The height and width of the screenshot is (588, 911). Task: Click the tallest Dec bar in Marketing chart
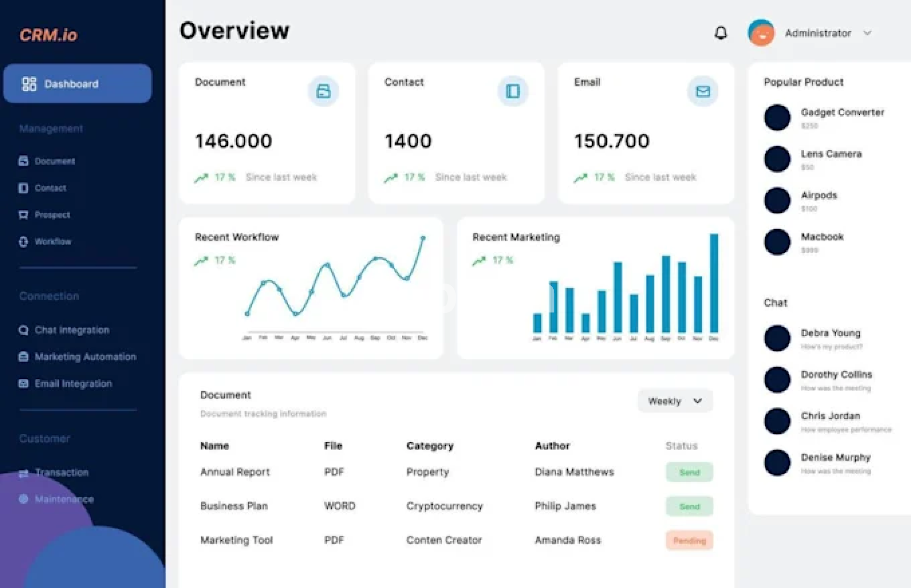(714, 283)
